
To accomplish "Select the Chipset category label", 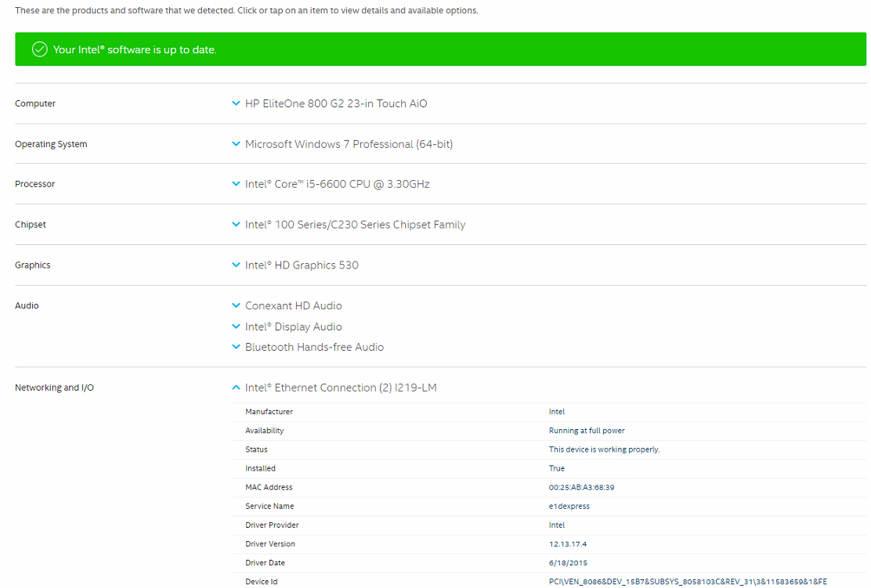I will [31, 225].
